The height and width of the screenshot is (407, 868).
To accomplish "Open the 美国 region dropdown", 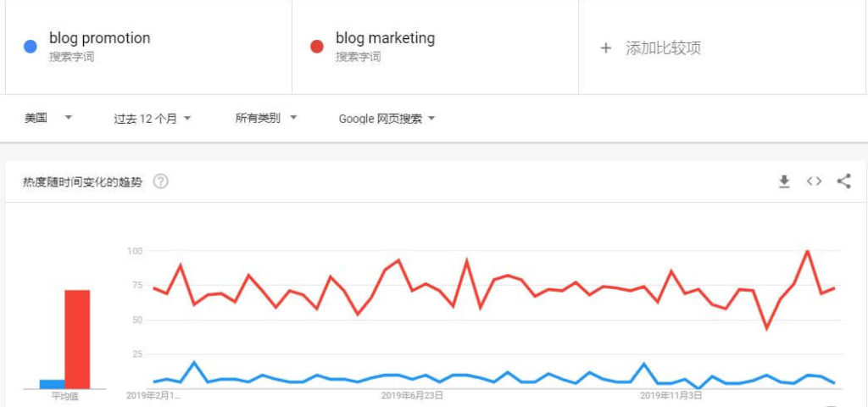I will [48, 118].
